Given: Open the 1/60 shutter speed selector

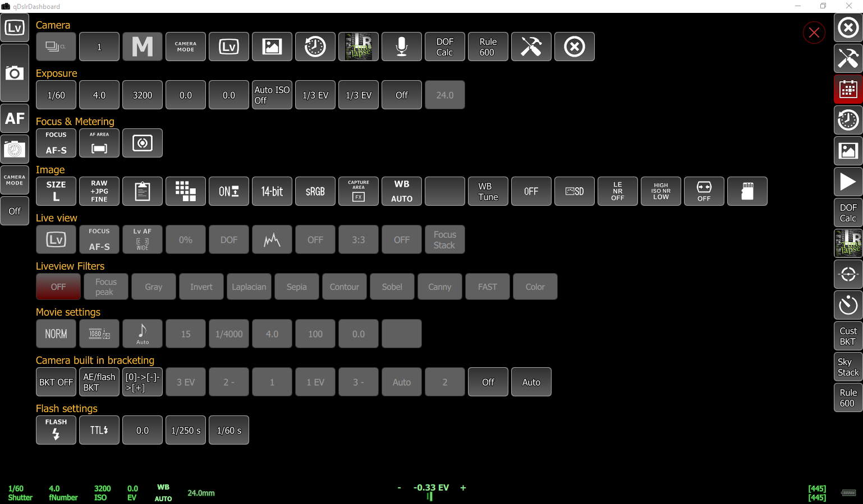Looking at the screenshot, I should [x=56, y=95].
